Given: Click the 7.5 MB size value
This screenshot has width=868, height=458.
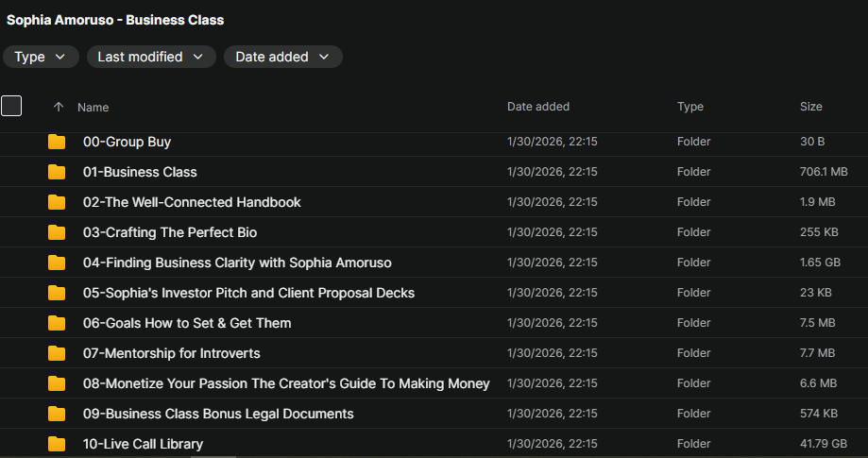Looking at the screenshot, I should (818, 323).
